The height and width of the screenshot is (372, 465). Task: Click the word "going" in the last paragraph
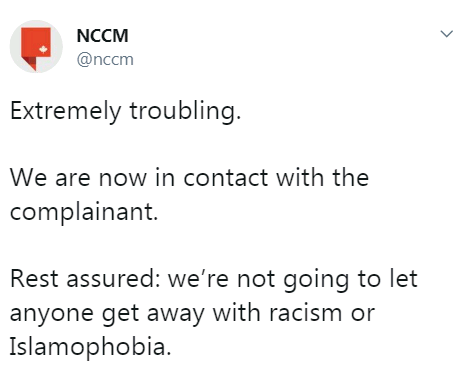pos(316,281)
